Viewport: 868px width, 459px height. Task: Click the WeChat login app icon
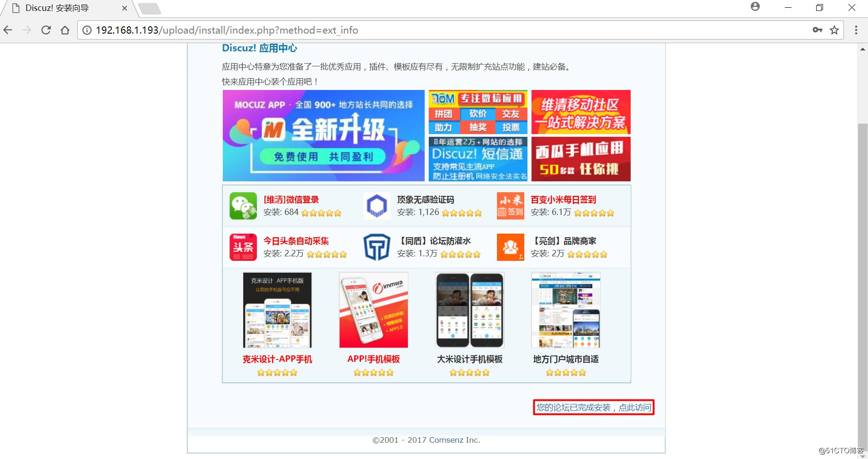pyautogui.click(x=243, y=206)
